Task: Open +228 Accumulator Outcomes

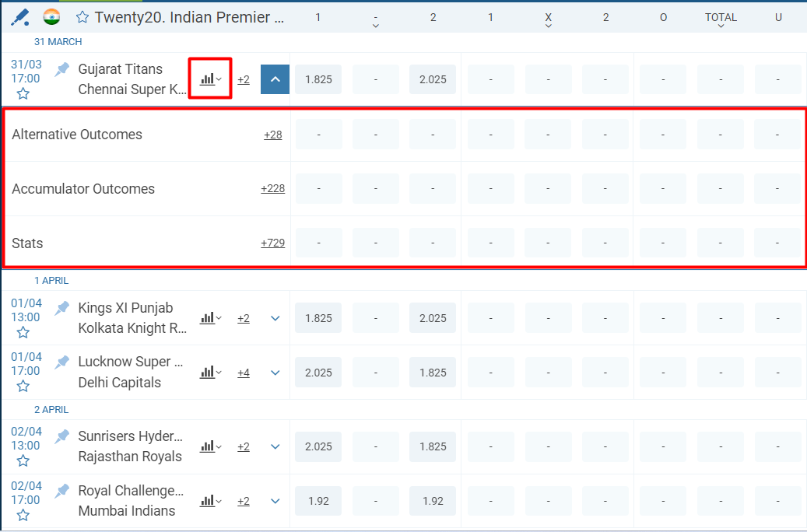Action: pyautogui.click(x=273, y=189)
